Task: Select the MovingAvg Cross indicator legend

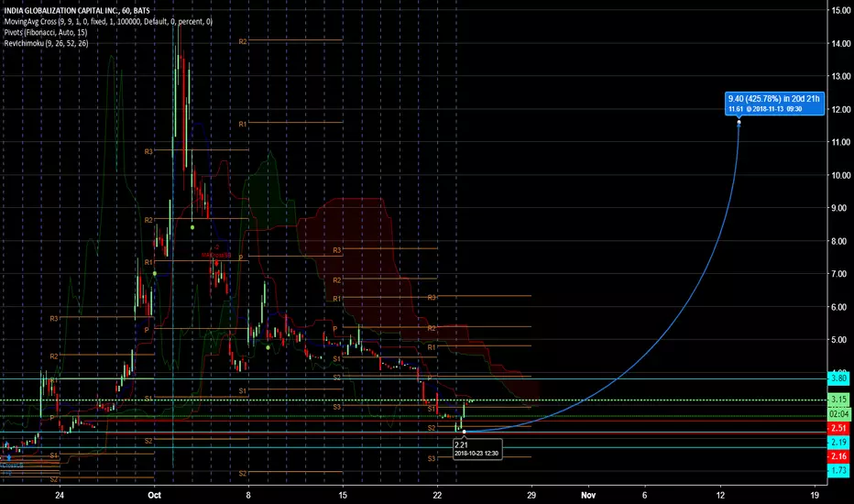Action: (108, 22)
